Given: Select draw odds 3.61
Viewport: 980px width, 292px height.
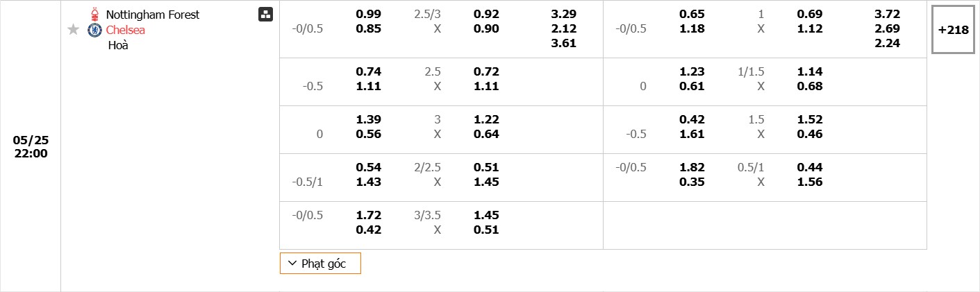Looking at the screenshot, I should [x=563, y=43].
